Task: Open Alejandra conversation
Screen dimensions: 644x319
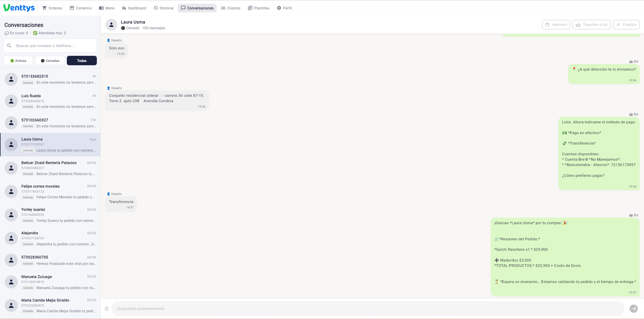Action: (50, 238)
